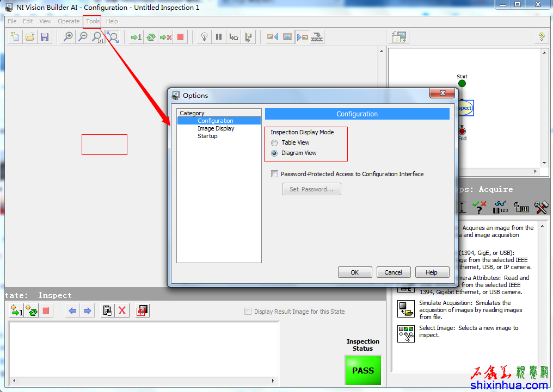Open the Identify Parts barcode palette tab
The height and width of the screenshot is (392, 553).
coord(500,207)
